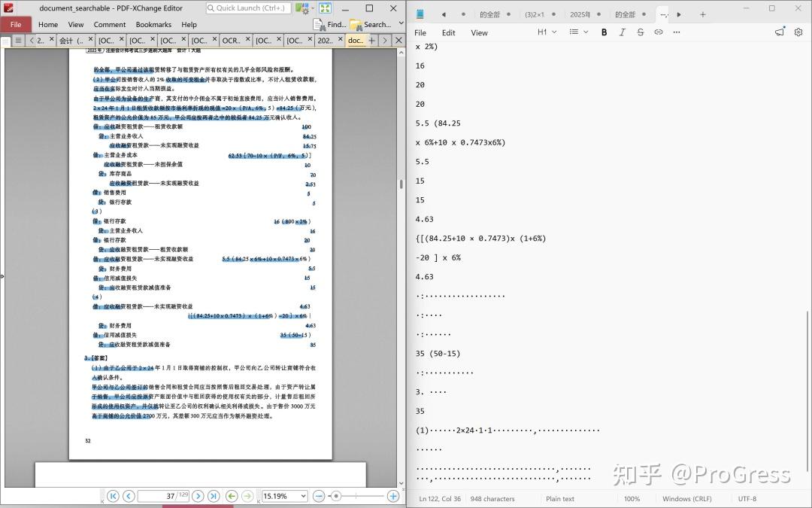812x508 pixels.
Task: Open the Bookmarks tab in PDF-XChange Editor
Action: pos(153,24)
